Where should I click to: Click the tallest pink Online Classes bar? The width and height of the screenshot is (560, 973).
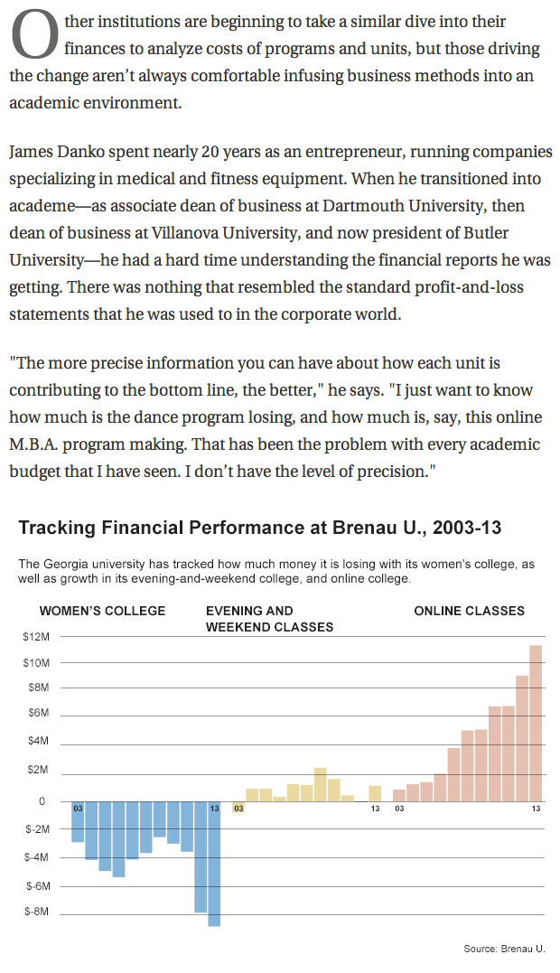(536, 723)
